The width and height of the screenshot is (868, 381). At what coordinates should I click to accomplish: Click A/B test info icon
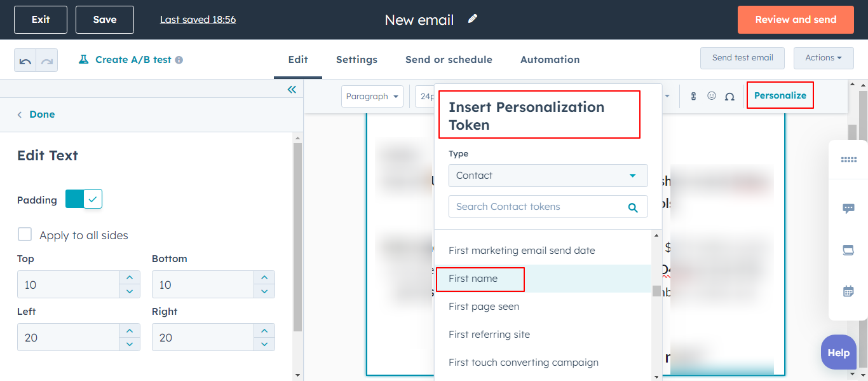(179, 60)
